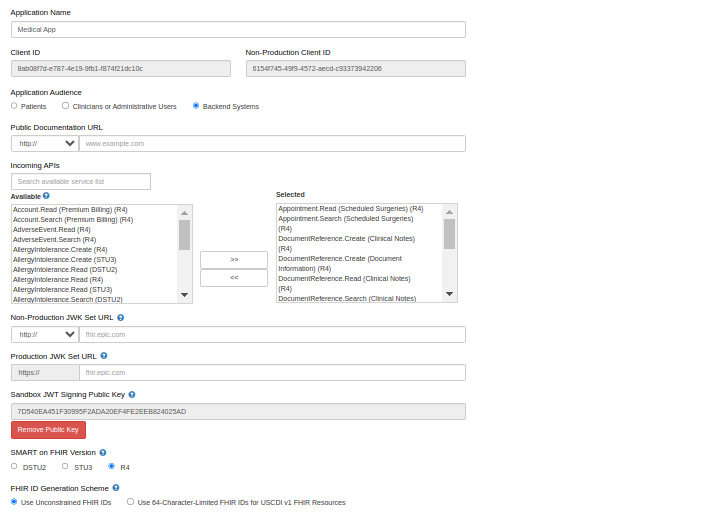
Task: Click help icon beside Non-Production JWK Set URL
Action: click(x=121, y=317)
